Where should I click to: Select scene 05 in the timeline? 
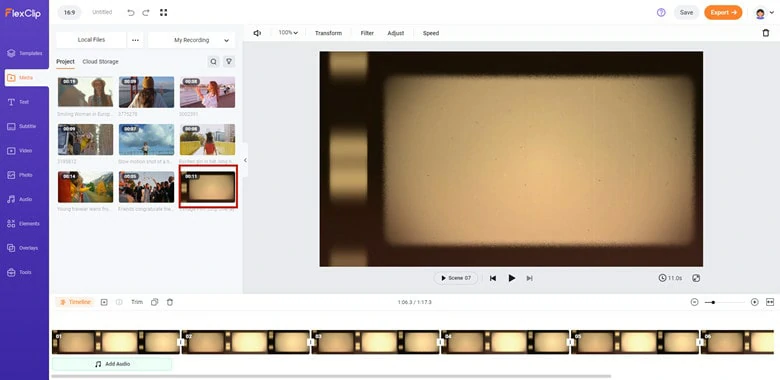pyautogui.click(x=635, y=342)
